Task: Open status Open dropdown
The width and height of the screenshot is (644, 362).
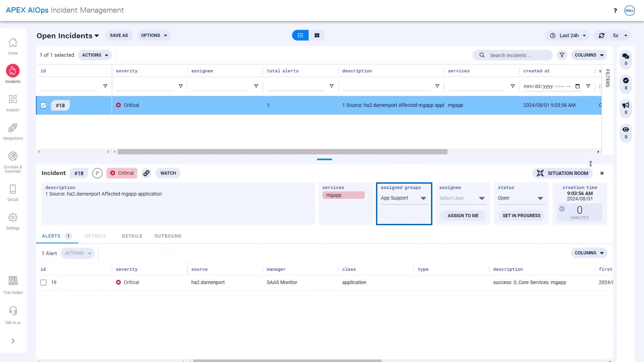Action: 521,198
